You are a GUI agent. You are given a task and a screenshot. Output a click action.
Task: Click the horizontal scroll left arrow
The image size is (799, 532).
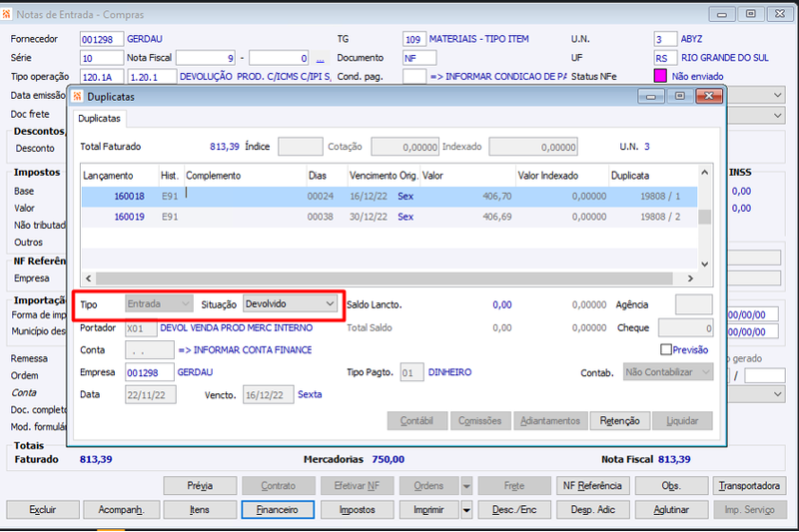click(89, 278)
